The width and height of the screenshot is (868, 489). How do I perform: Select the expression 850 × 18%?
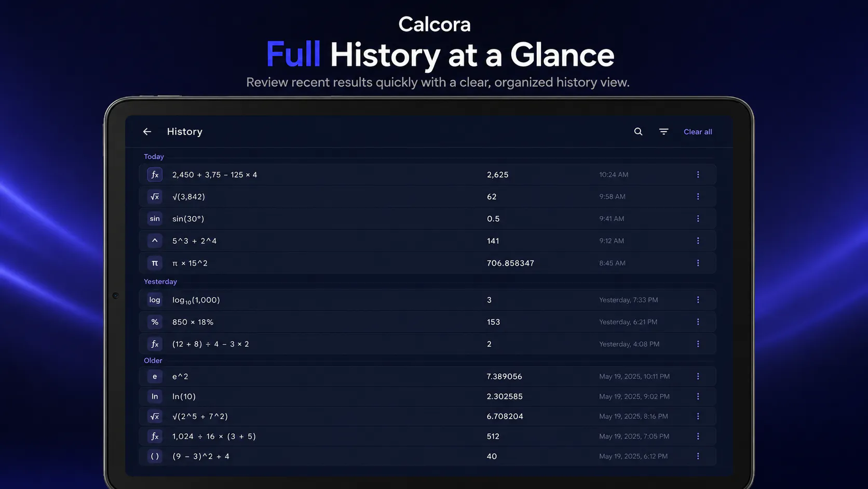pyautogui.click(x=193, y=322)
